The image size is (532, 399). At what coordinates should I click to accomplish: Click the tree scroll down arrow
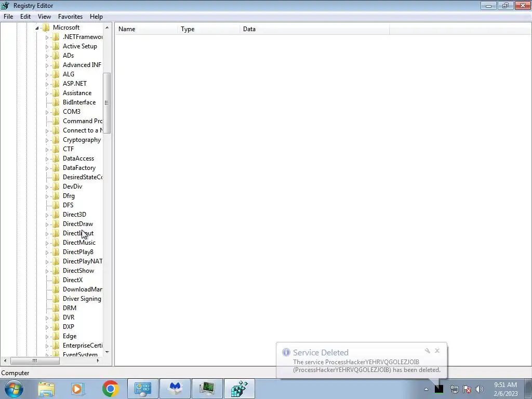coord(107,352)
